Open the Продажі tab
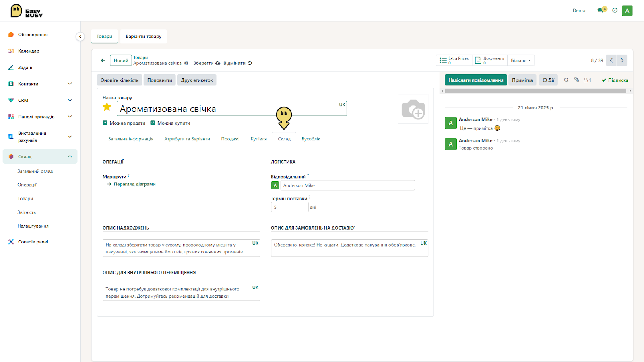The width and height of the screenshot is (644, 362). (x=230, y=139)
